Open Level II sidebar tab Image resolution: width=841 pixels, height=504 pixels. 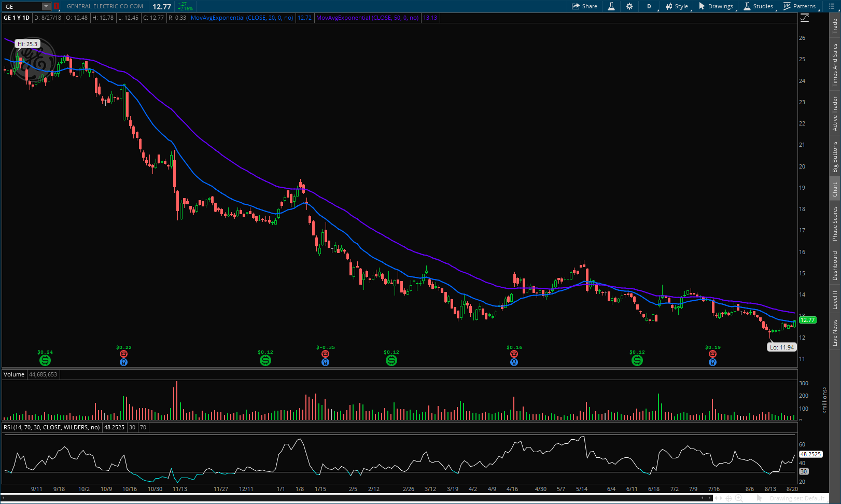[x=835, y=300]
